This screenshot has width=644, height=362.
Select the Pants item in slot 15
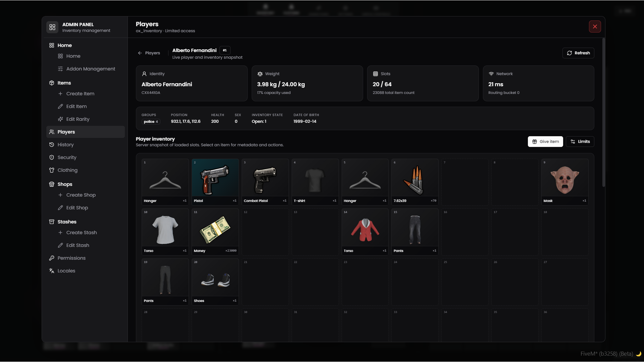pyautogui.click(x=415, y=231)
